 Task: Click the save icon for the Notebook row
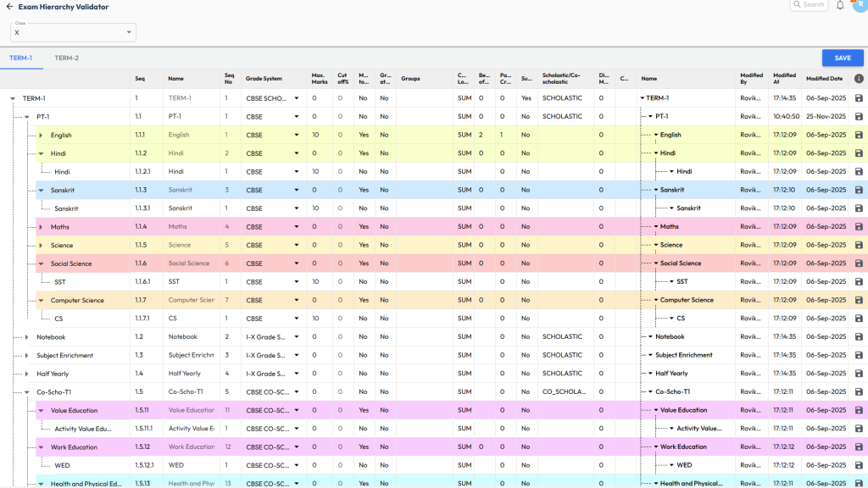click(x=859, y=337)
